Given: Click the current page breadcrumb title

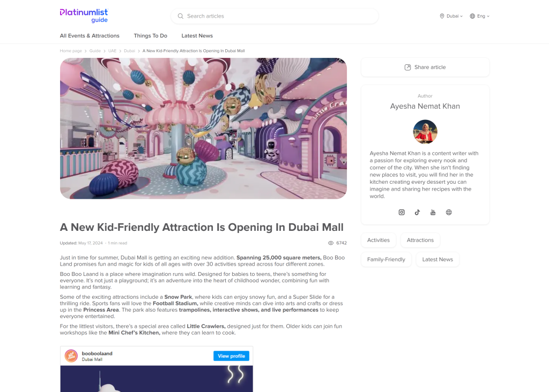Looking at the screenshot, I should [194, 51].
